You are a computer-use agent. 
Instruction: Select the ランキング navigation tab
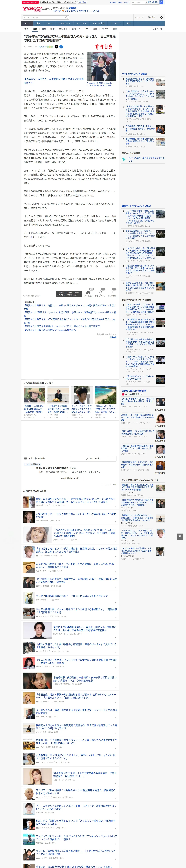(x=115, y=23)
